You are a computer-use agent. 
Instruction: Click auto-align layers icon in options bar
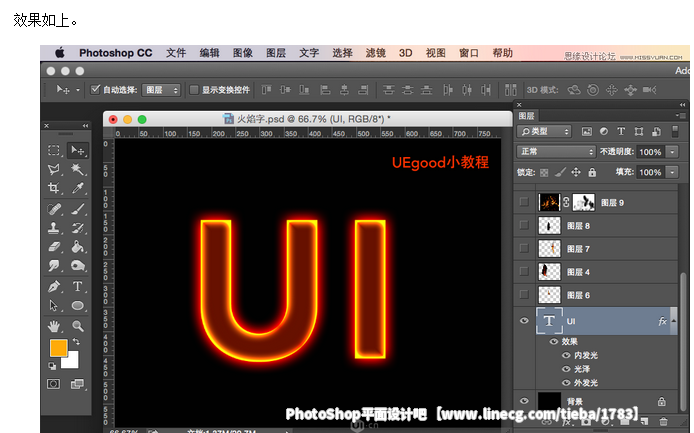[x=510, y=90]
